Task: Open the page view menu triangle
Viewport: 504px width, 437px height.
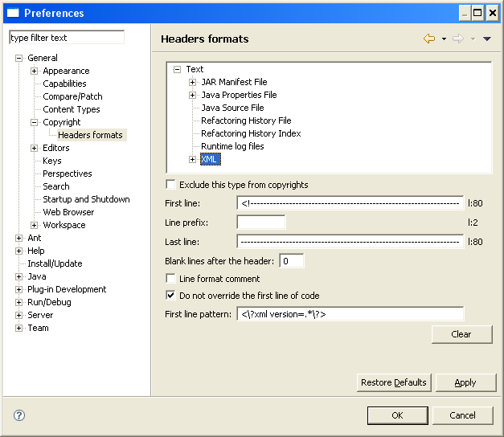Action: (x=487, y=39)
